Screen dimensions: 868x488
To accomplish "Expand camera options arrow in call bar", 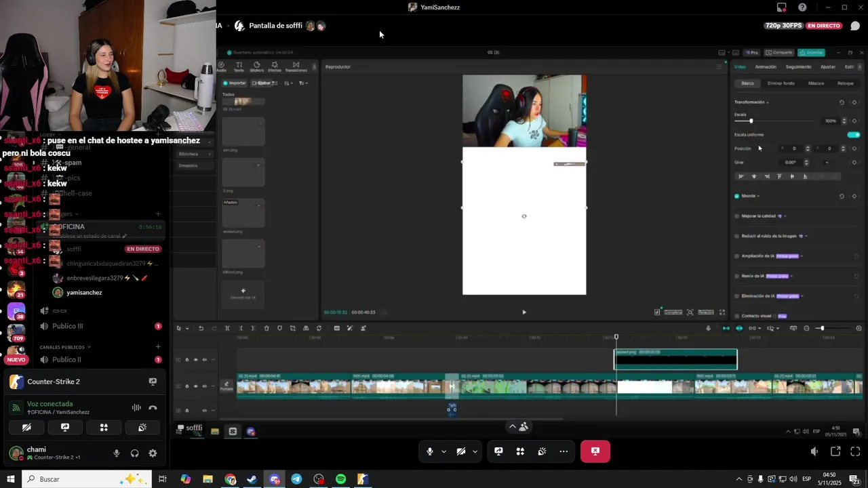I will (475, 451).
